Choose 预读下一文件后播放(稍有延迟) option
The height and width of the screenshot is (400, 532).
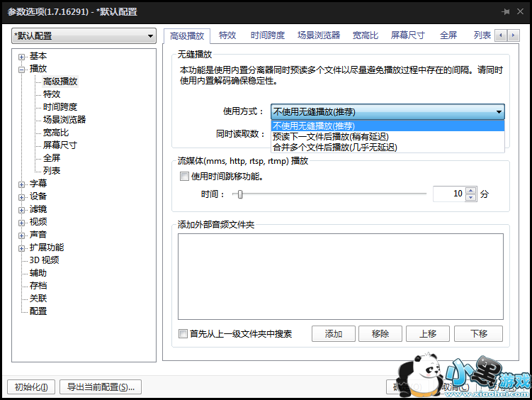387,136
